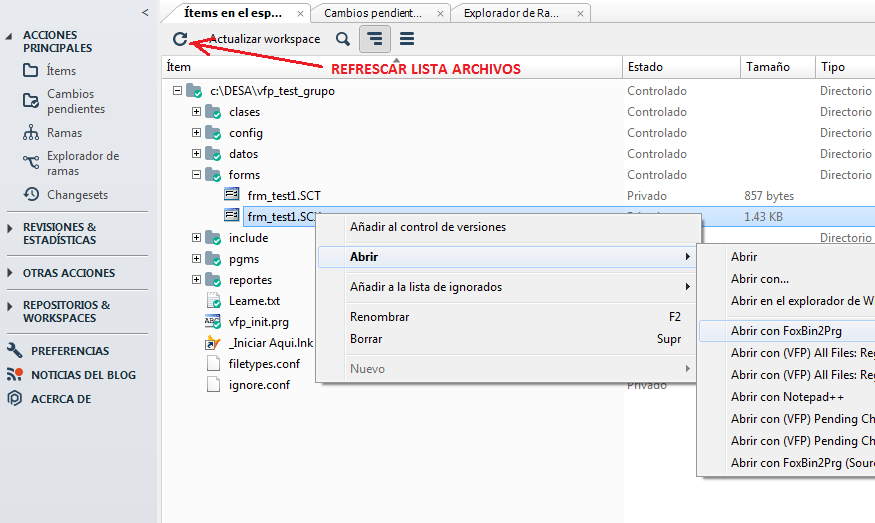Click the 857 bytes size cell

pyautogui.click(x=769, y=196)
